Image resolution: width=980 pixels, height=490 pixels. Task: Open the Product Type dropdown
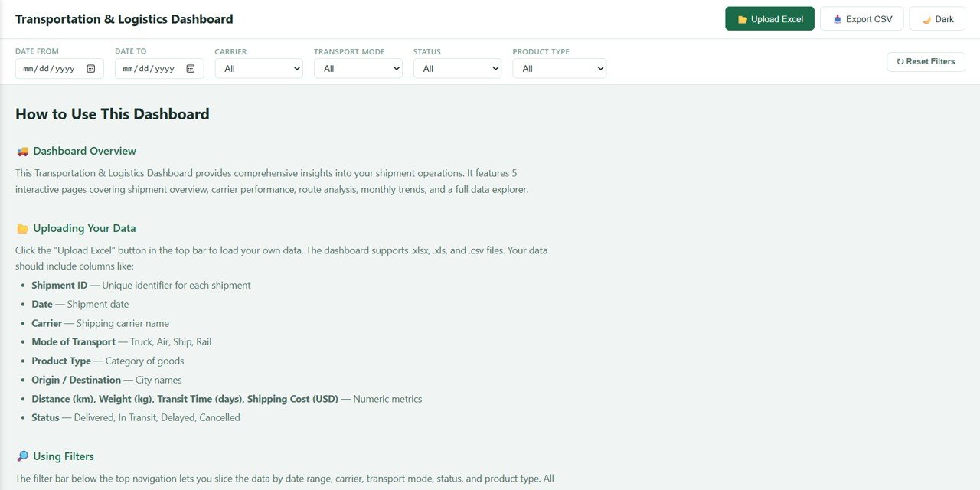coord(559,68)
